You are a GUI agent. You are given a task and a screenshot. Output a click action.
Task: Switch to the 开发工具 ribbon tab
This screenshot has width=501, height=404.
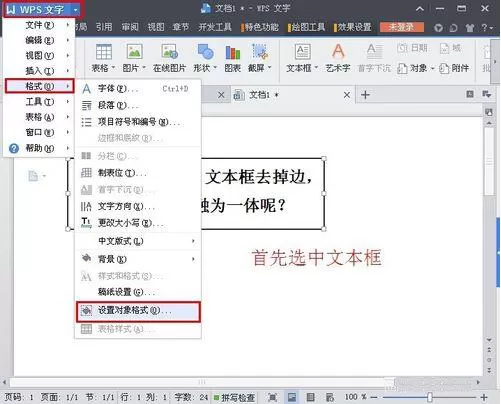click(215, 27)
